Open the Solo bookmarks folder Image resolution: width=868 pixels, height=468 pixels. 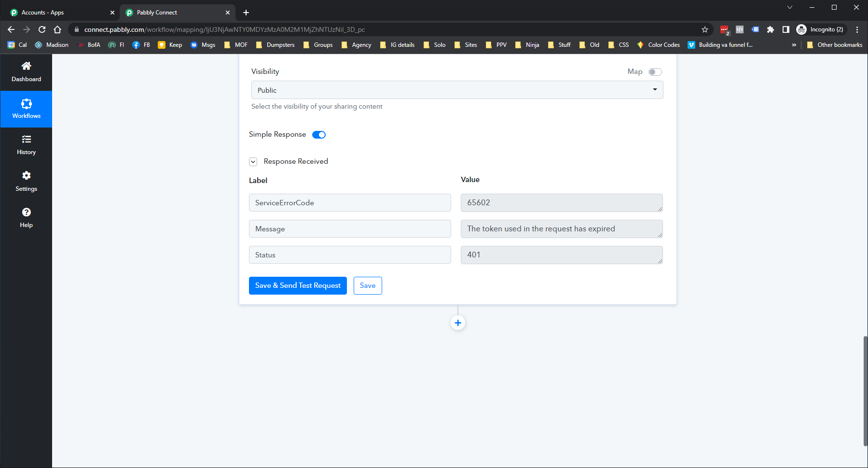(434, 45)
